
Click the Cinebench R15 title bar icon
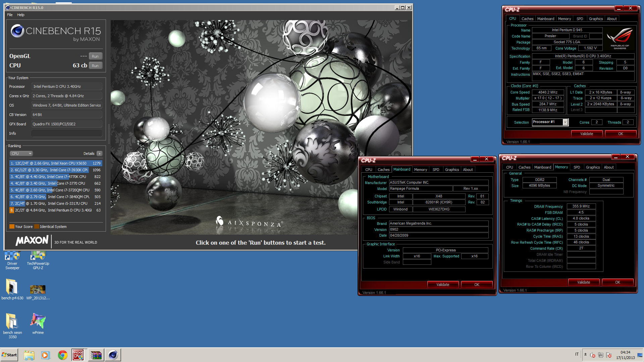[8, 7]
